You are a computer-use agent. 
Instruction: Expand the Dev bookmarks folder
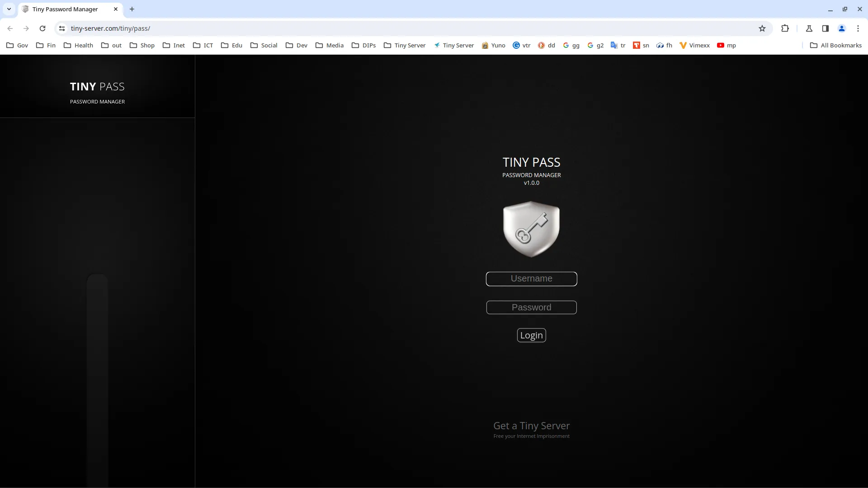[x=296, y=45]
